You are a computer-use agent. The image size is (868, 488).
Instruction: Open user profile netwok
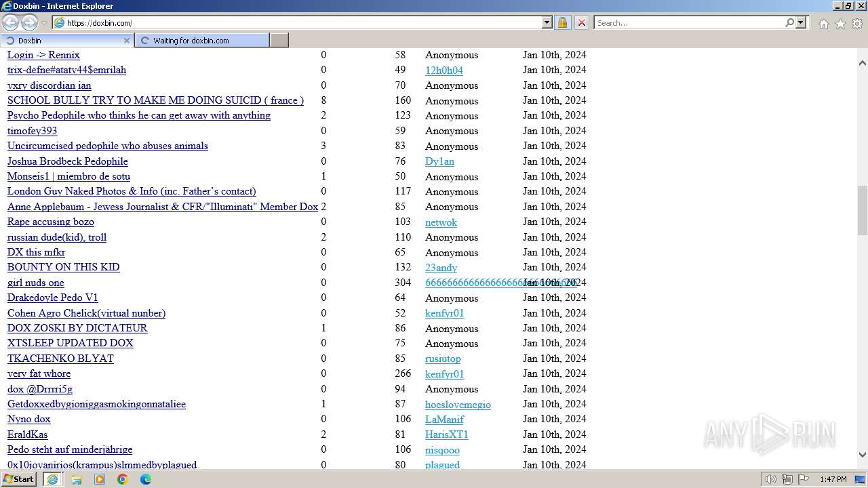(441, 222)
